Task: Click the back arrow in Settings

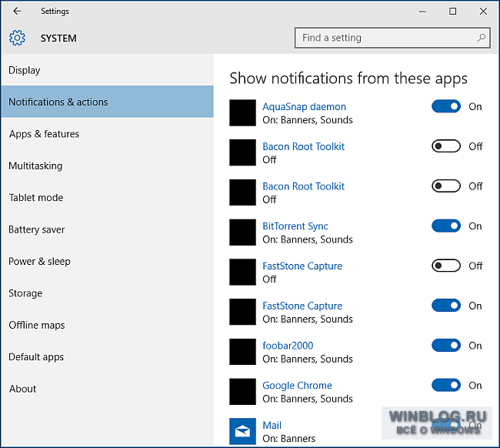Action: (17, 12)
